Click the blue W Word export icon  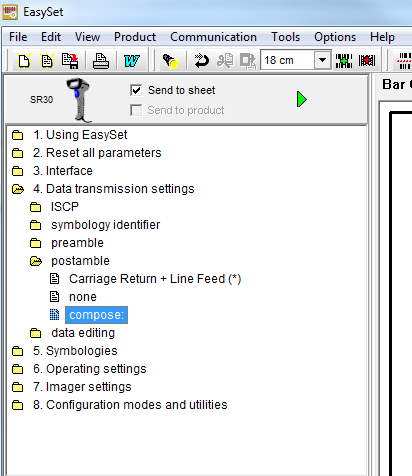[132, 61]
